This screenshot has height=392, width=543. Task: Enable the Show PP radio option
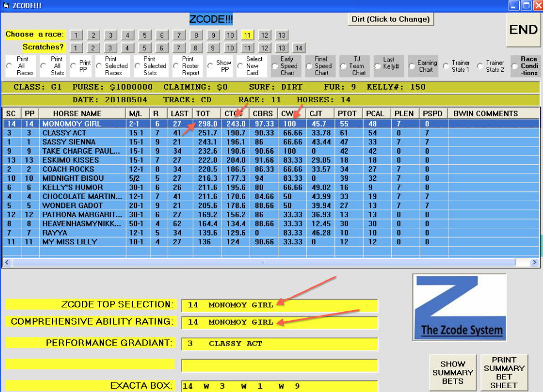tap(210, 66)
